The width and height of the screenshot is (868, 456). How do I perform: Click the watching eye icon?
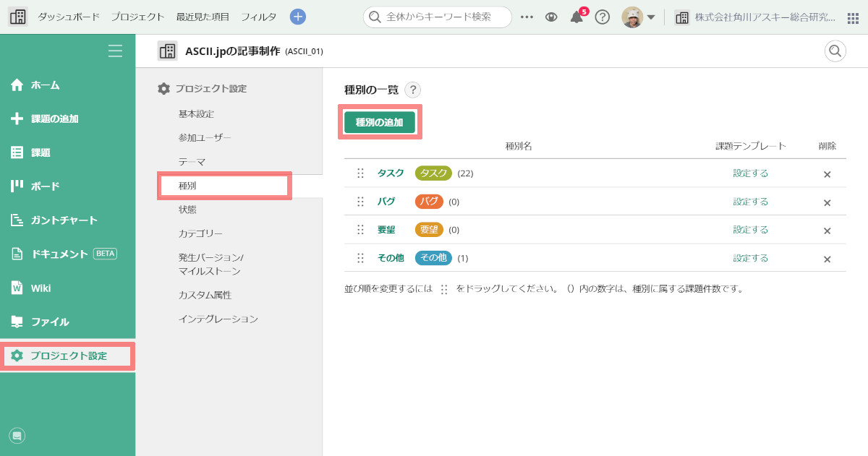pyautogui.click(x=551, y=17)
